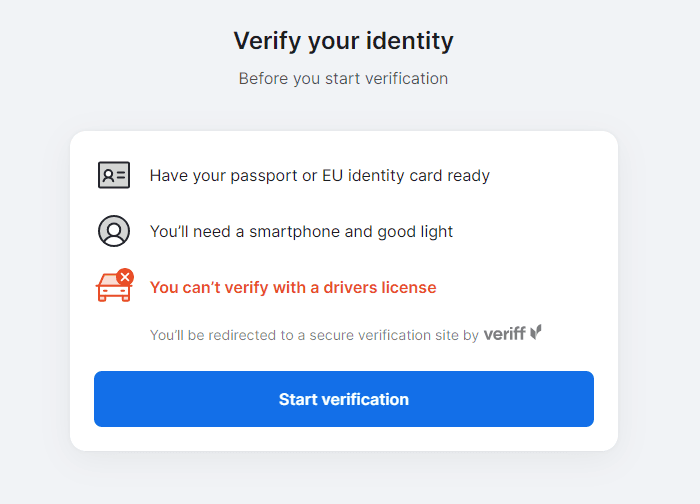
Task: Click the red X badge on car
Action: pos(125,276)
